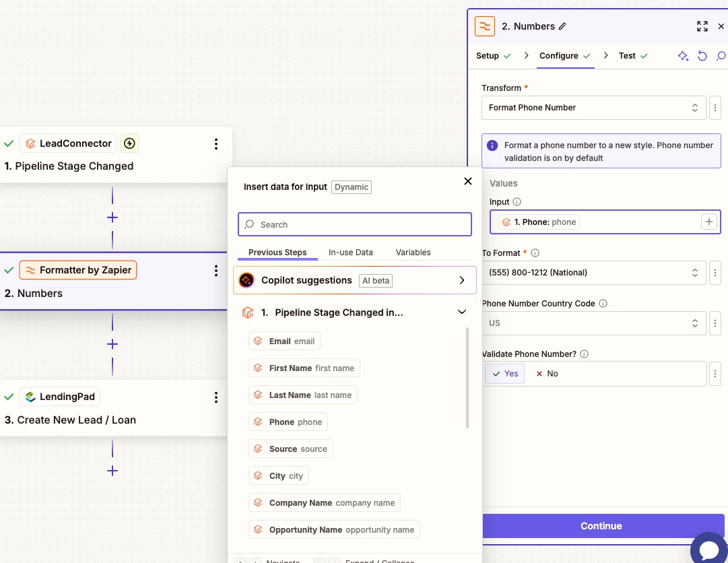Add a step between Pipeline Stage Changed and Numbers

(112, 218)
